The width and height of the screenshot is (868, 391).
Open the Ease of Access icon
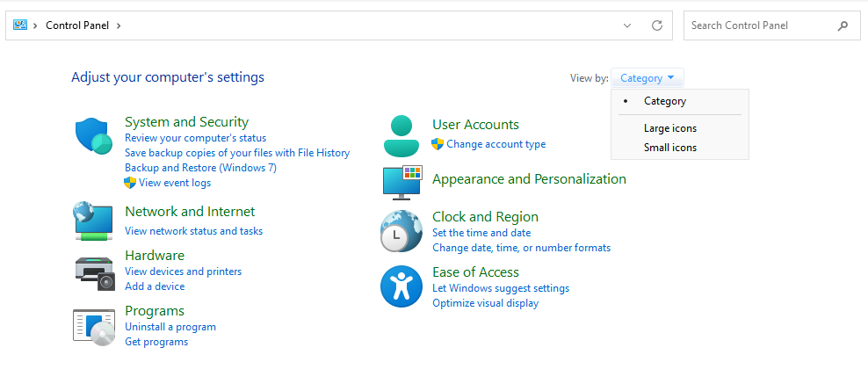click(401, 286)
